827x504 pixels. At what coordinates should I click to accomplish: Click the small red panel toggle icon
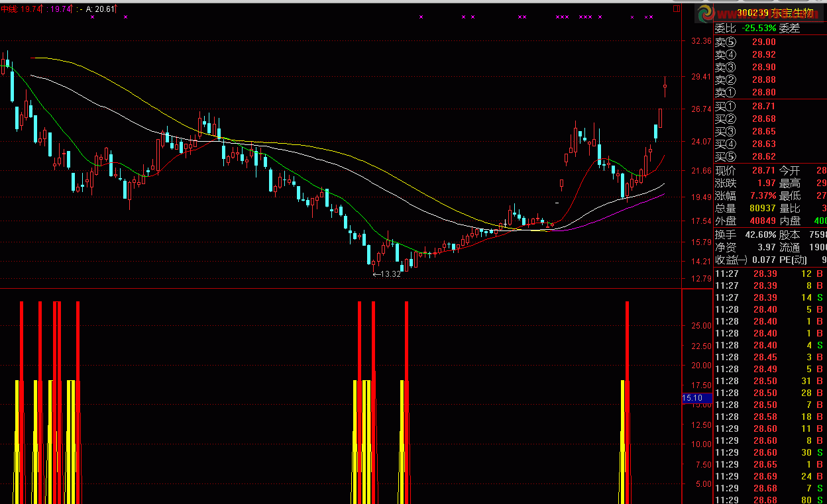[677, 9]
